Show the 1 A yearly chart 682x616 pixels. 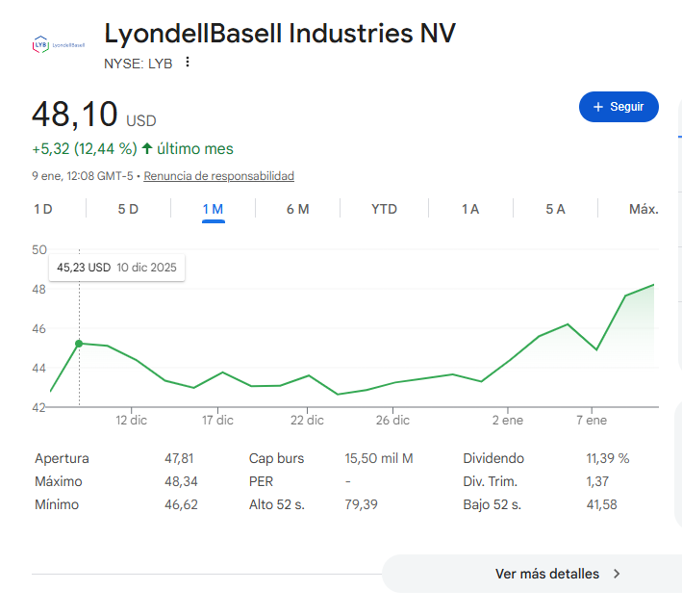469,209
